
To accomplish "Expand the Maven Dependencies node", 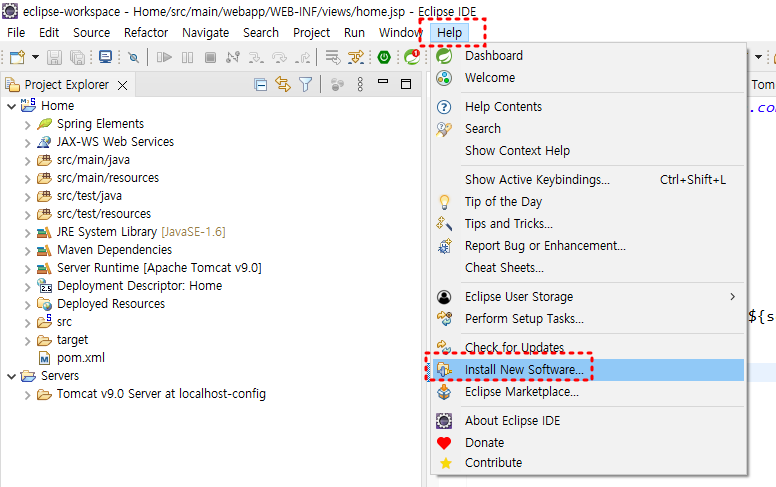I will [28, 251].
